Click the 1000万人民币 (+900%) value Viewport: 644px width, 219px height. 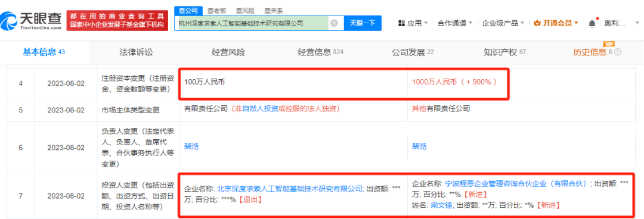[454, 82]
